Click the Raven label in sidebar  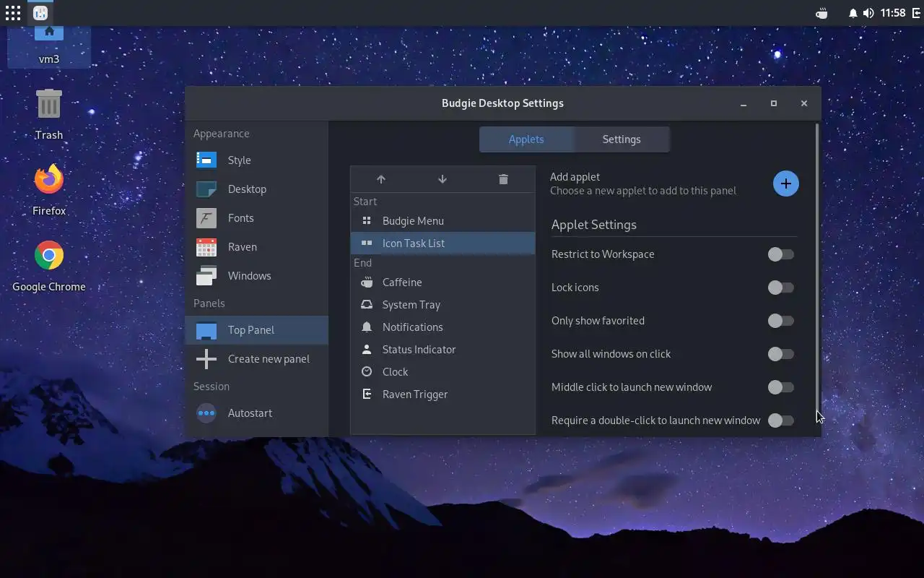pyautogui.click(x=243, y=247)
